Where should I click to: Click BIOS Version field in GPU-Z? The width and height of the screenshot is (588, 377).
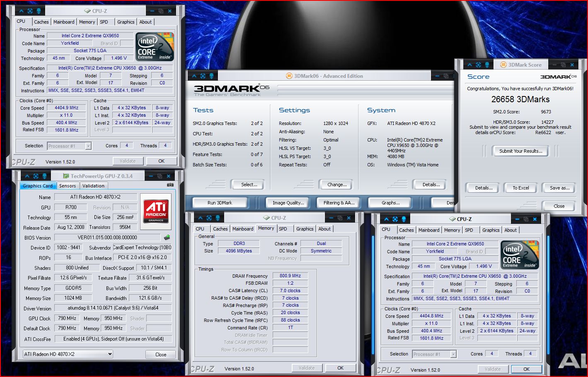tap(107, 238)
